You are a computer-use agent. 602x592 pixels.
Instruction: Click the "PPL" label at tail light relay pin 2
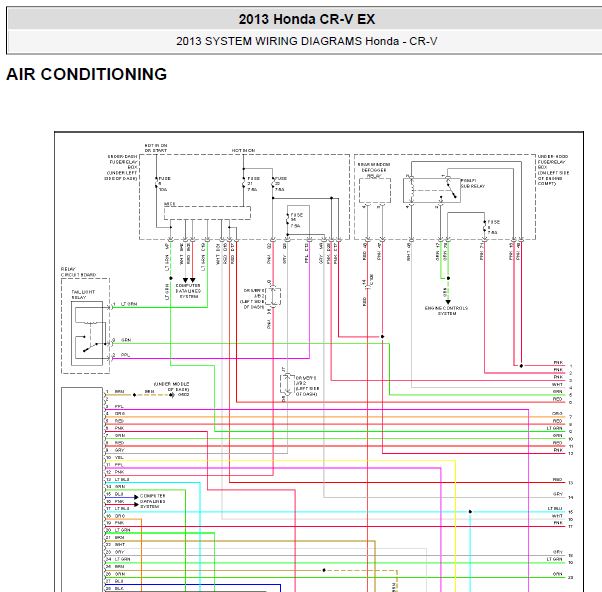[126, 355]
